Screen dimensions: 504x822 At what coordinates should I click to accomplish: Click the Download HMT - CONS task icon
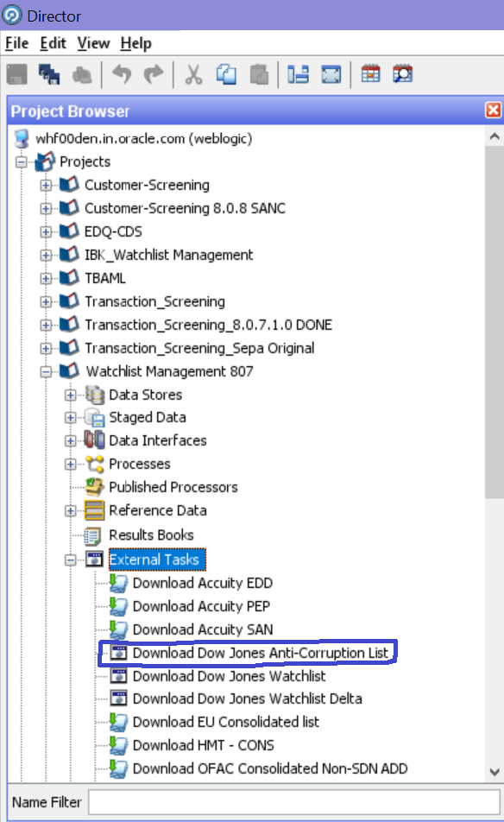(118, 745)
